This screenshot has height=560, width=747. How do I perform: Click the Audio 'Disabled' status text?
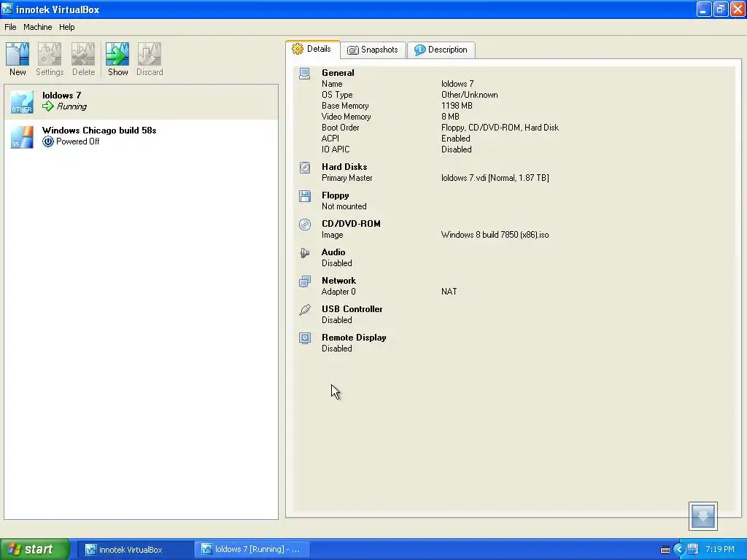[337, 263]
